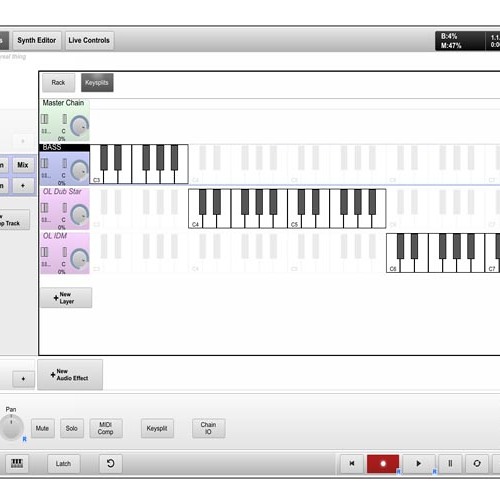
Task: Start playback with Play button
Action: pos(419,463)
